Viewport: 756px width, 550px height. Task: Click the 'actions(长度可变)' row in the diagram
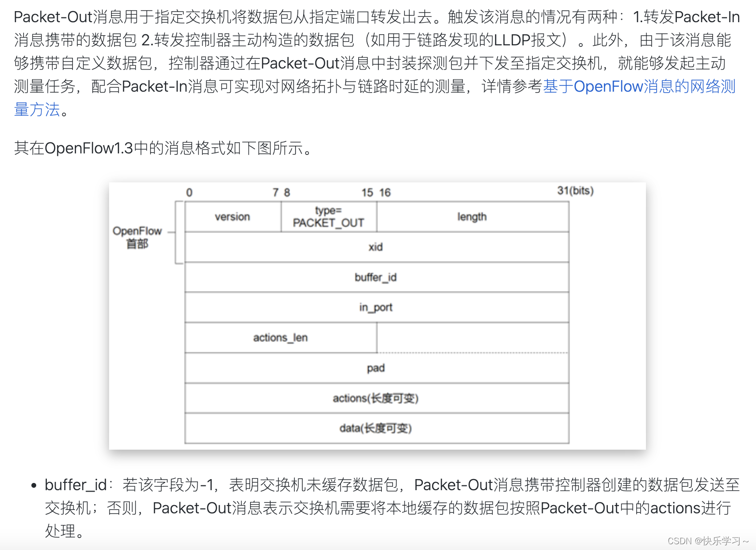click(377, 399)
